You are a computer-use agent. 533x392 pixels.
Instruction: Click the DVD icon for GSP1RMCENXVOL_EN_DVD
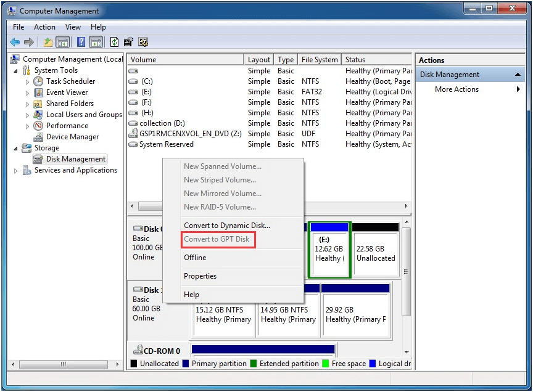[x=133, y=134]
